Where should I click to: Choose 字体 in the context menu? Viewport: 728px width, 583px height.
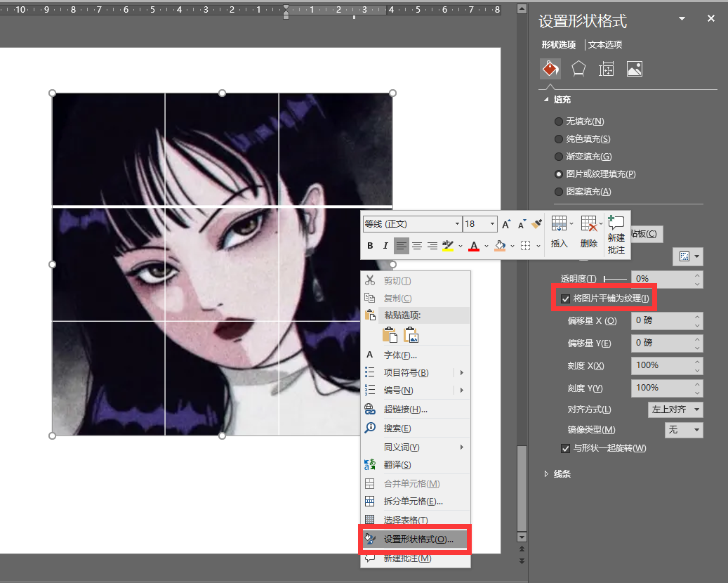416,355
